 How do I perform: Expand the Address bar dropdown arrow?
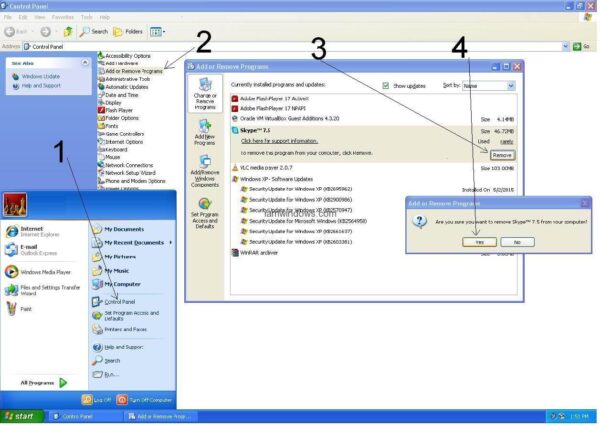566,47
